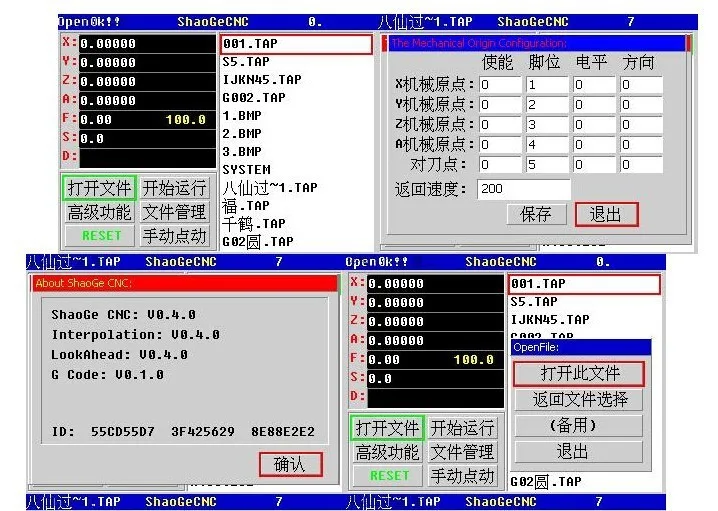Click 文件管理 beside the OpenFile dialog

pyautogui.click(x=462, y=452)
